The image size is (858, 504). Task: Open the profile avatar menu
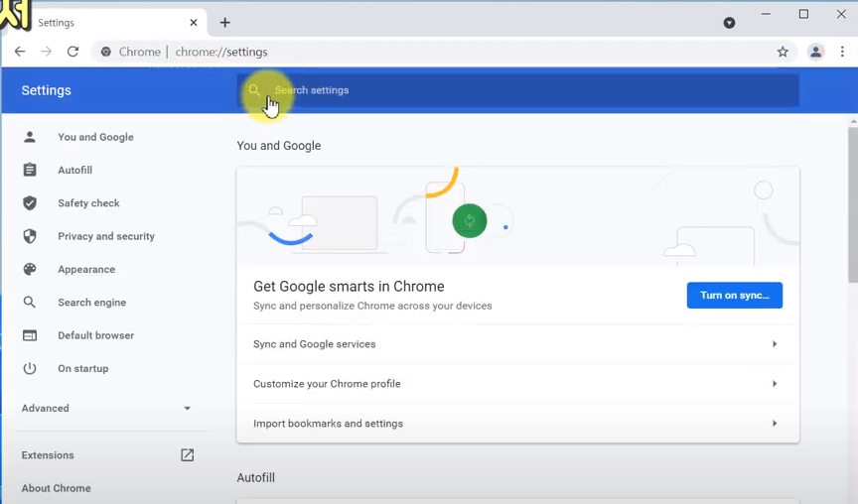[815, 52]
